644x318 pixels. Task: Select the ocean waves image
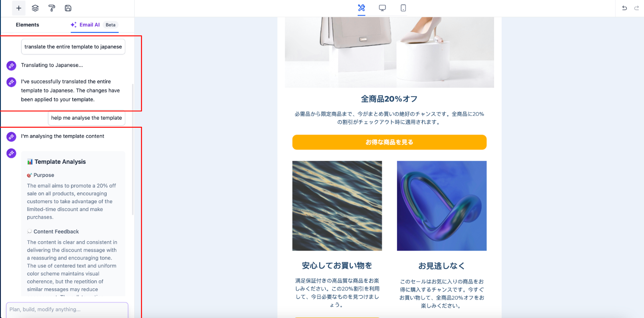[337, 206]
